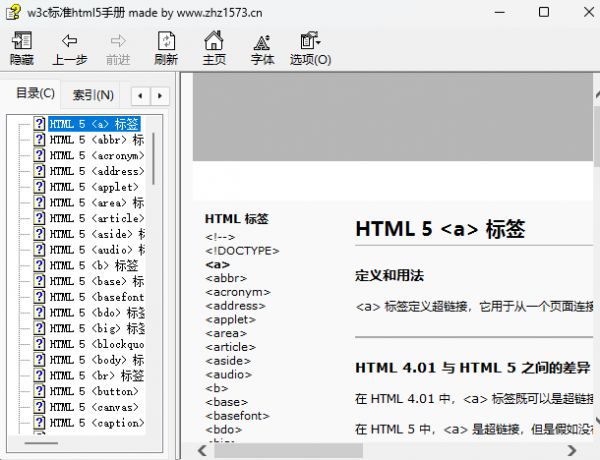This screenshot has height=460, width=600.
Task: Select tree item HTML 5 <canvas>
Action: (94, 406)
